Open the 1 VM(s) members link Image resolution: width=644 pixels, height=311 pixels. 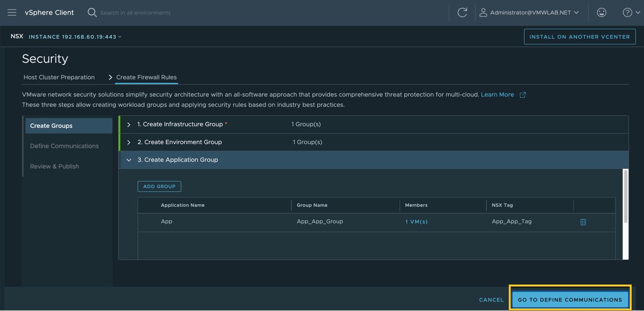417,222
